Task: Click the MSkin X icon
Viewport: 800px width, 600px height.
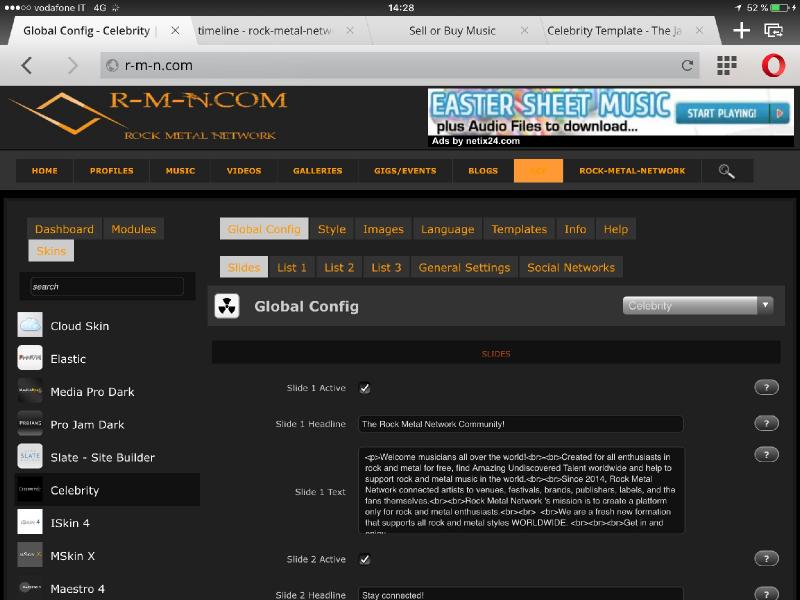Action: [30, 555]
